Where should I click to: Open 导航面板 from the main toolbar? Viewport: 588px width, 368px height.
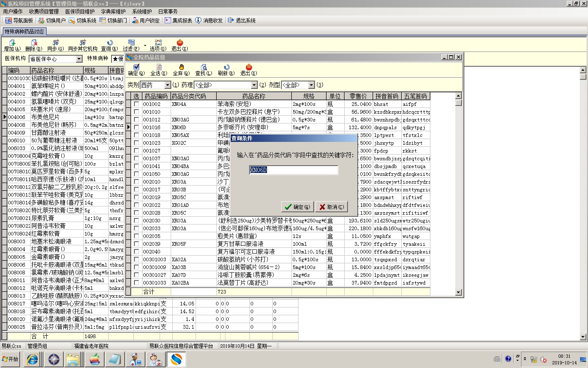pos(19,20)
